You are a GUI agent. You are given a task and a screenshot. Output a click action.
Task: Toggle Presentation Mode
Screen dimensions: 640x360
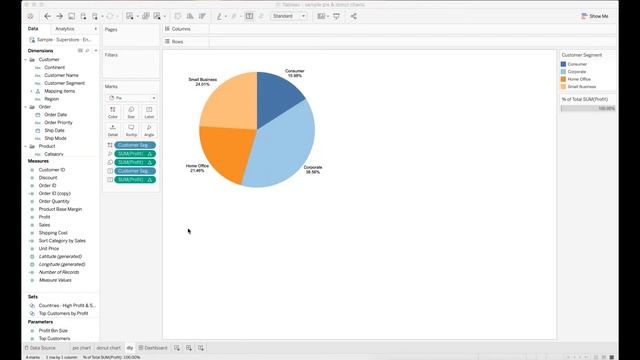pyautogui.click(x=336, y=16)
